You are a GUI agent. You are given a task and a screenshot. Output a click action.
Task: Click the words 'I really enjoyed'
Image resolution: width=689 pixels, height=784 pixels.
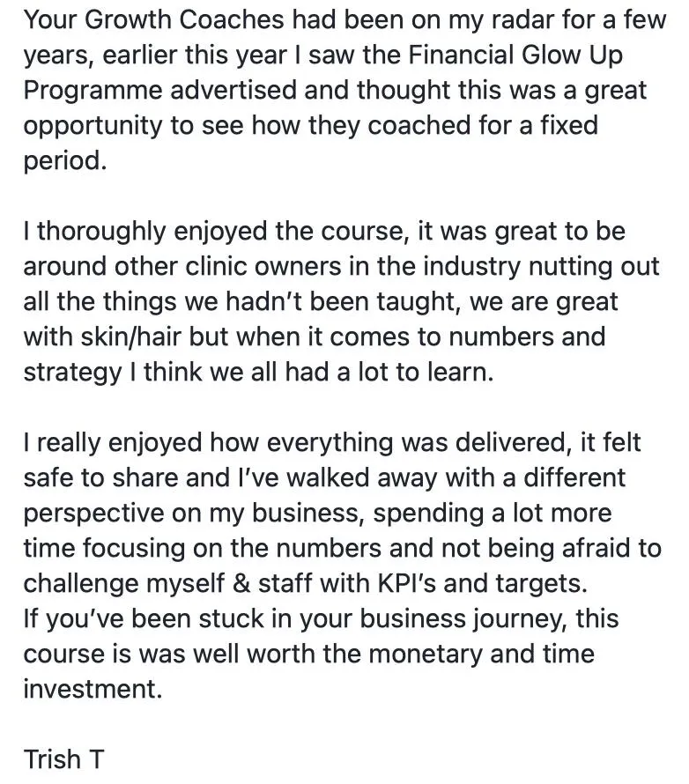tap(112, 442)
